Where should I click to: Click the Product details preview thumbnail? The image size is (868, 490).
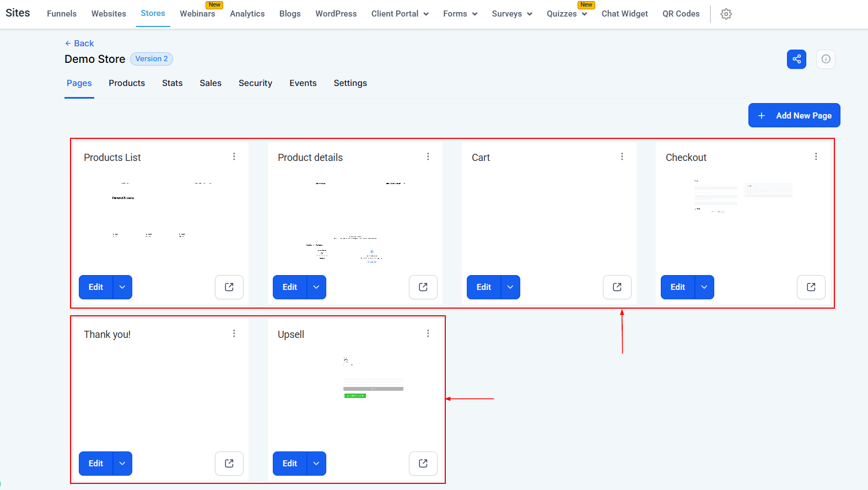(355, 222)
